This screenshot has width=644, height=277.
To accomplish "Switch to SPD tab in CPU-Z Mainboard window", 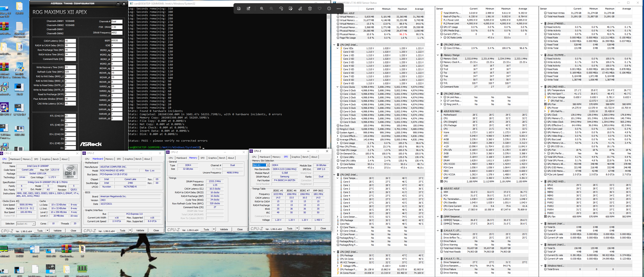I will (119, 159).
